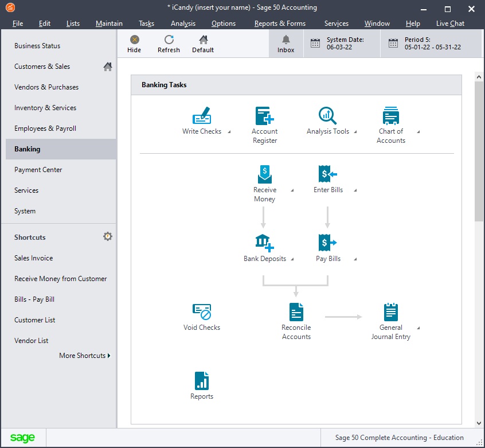Open the File menu
The width and height of the screenshot is (485, 448).
pyautogui.click(x=18, y=24)
